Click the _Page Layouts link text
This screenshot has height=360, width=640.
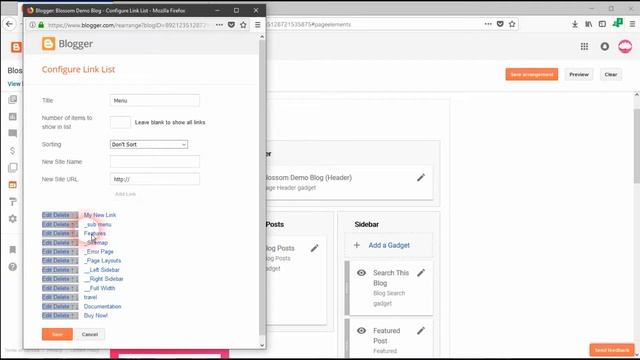click(x=102, y=261)
